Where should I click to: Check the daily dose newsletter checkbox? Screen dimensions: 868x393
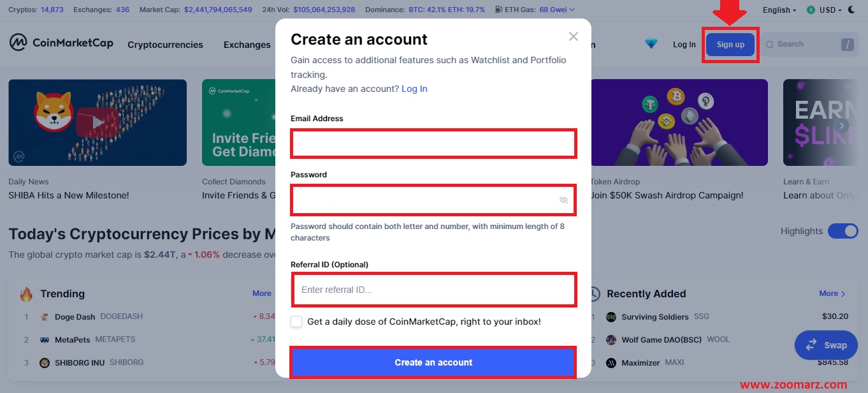pos(296,322)
